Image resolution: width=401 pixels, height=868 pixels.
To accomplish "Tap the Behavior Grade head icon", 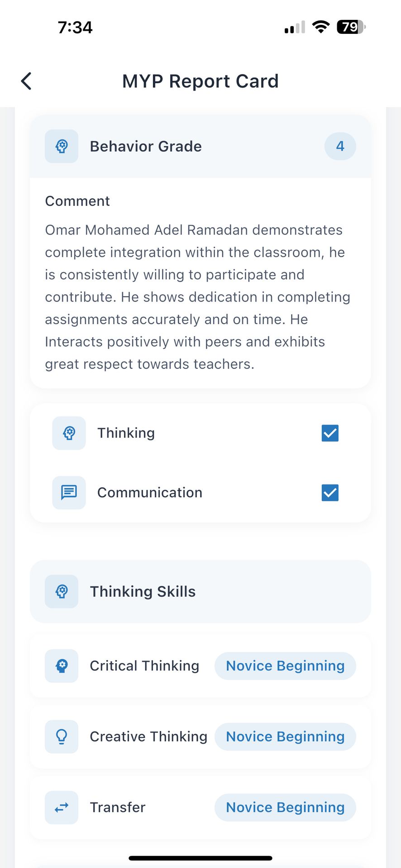I will (x=62, y=146).
